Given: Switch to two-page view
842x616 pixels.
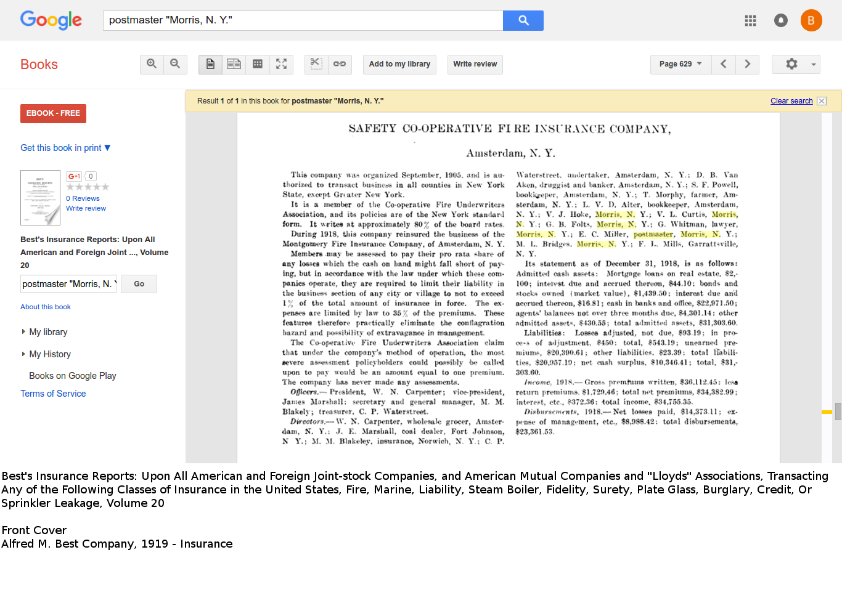Looking at the screenshot, I should tap(234, 64).
